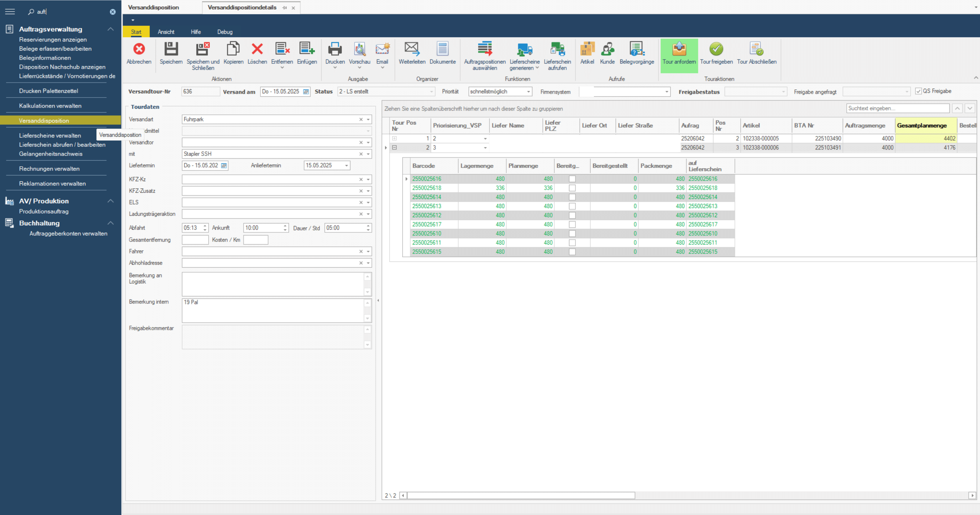This screenshot has height=515, width=980.
Task: Check Bereitg. box for barcode 2550025610
Action: [x=572, y=233]
